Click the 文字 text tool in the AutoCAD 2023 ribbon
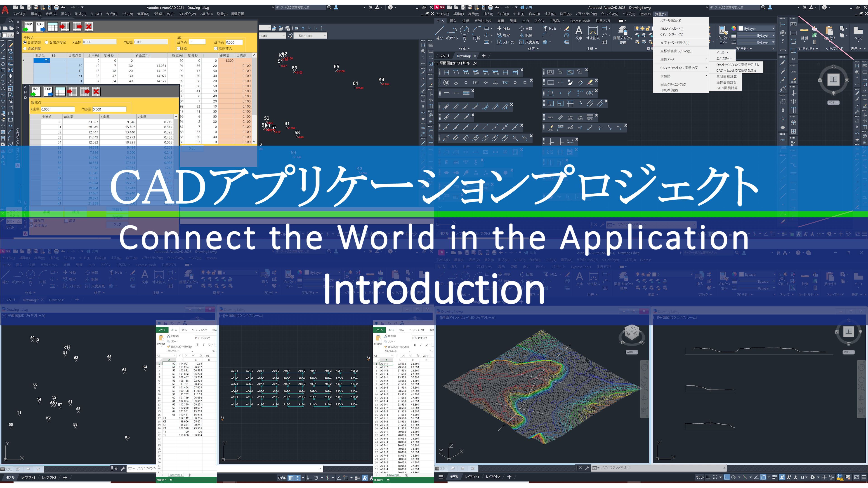This screenshot has height=488, width=868. click(579, 33)
